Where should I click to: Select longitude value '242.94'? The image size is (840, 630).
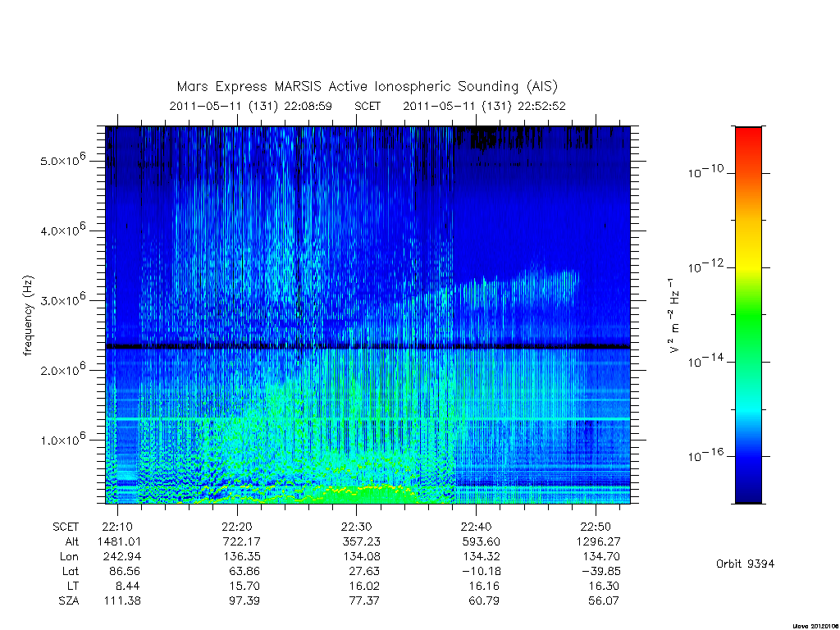pyautogui.click(x=122, y=557)
